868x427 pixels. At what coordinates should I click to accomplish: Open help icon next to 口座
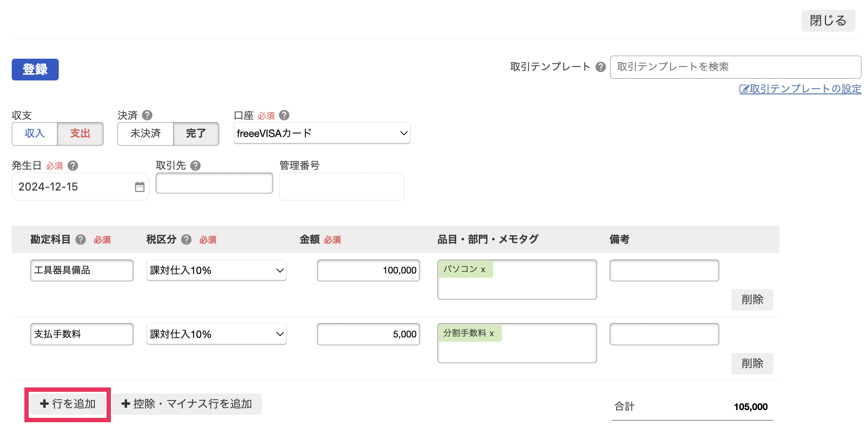pos(284,115)
